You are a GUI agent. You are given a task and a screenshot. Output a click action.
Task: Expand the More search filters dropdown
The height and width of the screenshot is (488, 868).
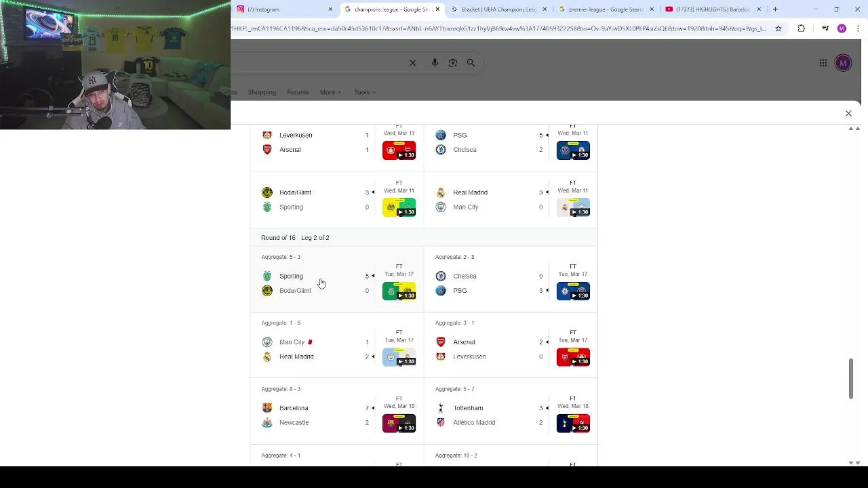tap(330, 92)
